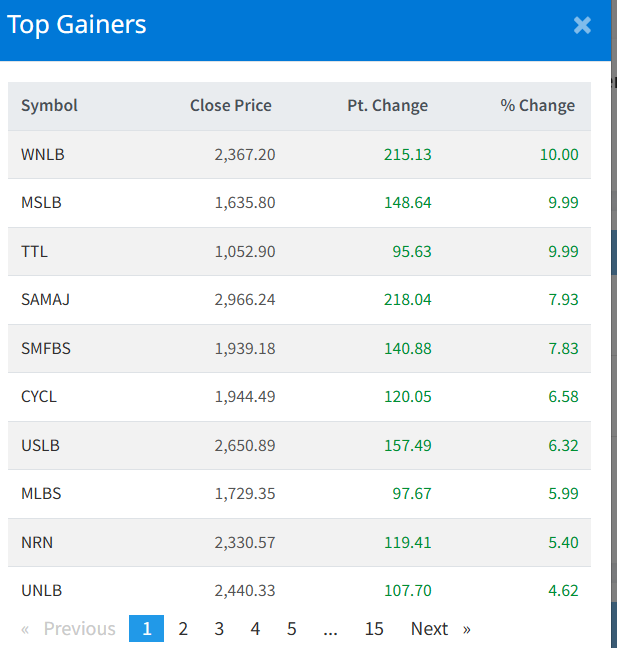Select the MSLB symbol row
The width and height of the screenshot is (617, 648).
pyautogui.click(x=41, y=203)
